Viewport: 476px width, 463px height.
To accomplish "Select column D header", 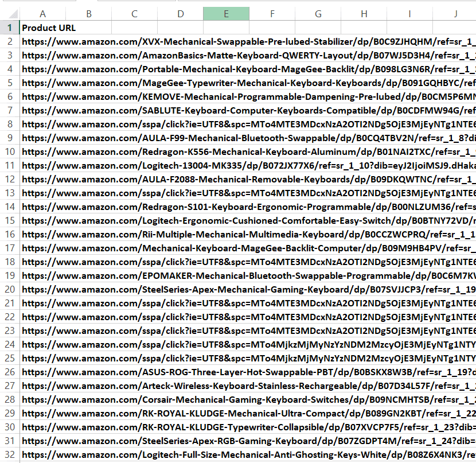I will coord(180,14).
